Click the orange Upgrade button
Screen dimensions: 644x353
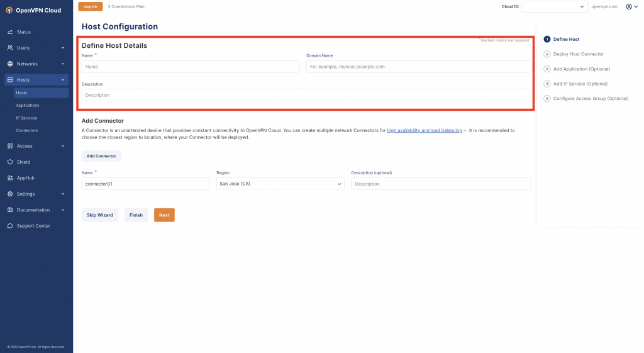tap(91, 6)
